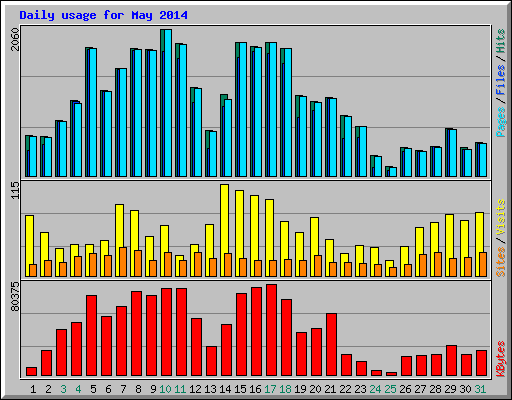Select the 2060 axis value
This screenshot has height=400, width=512.
tap(15, 39)
